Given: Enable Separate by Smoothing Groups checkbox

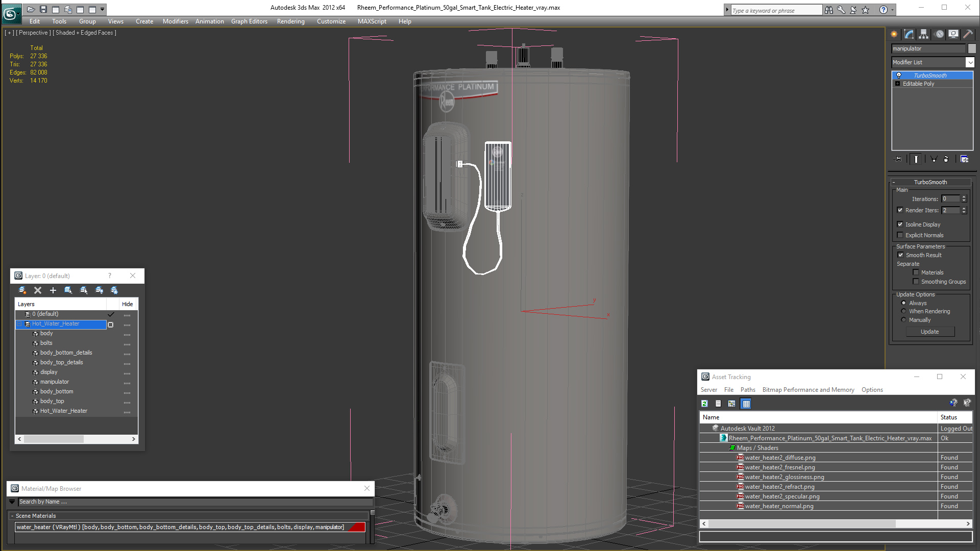Looking at the screenshot, I should click(916, 281).
